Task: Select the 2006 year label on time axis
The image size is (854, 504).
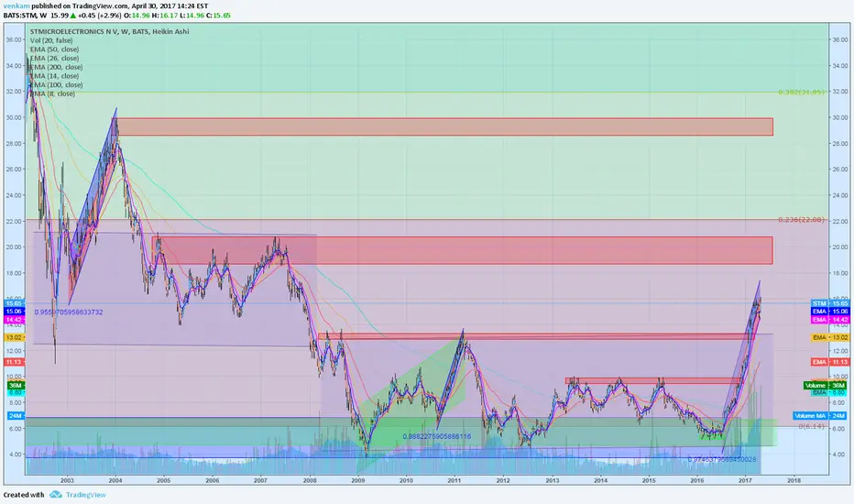Action: (212, 480)
